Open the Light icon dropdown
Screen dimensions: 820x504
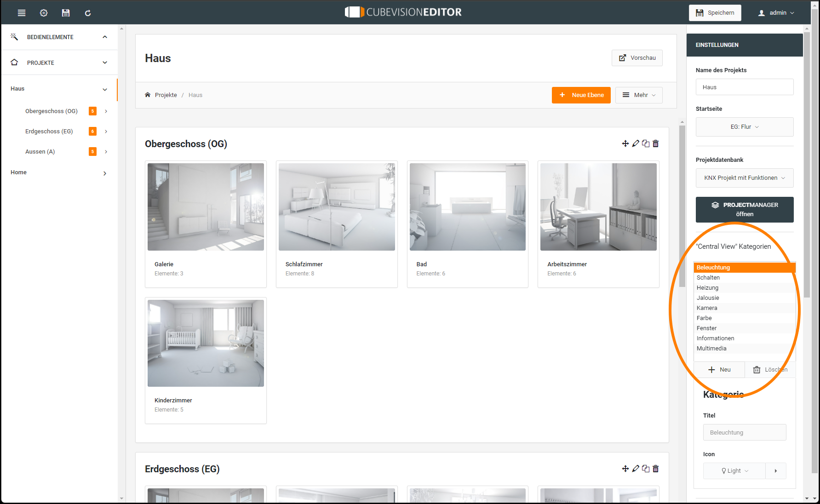pos(734,471)
